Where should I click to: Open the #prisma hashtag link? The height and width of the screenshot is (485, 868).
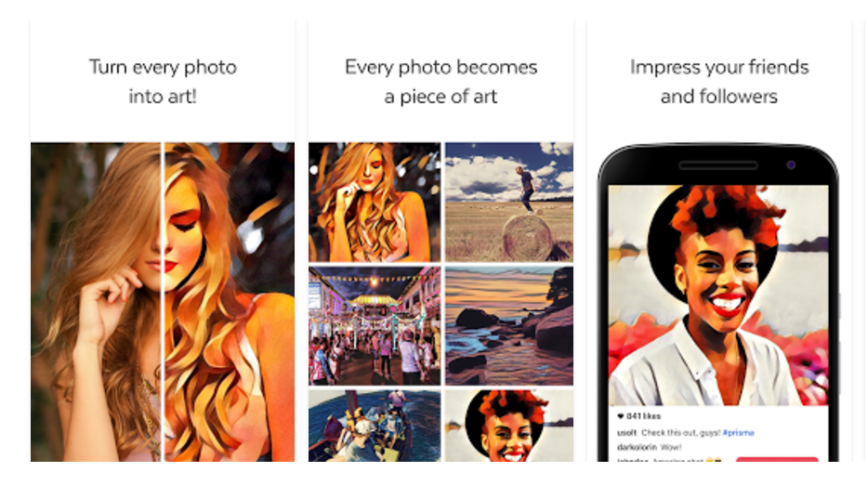pos(739,433)
